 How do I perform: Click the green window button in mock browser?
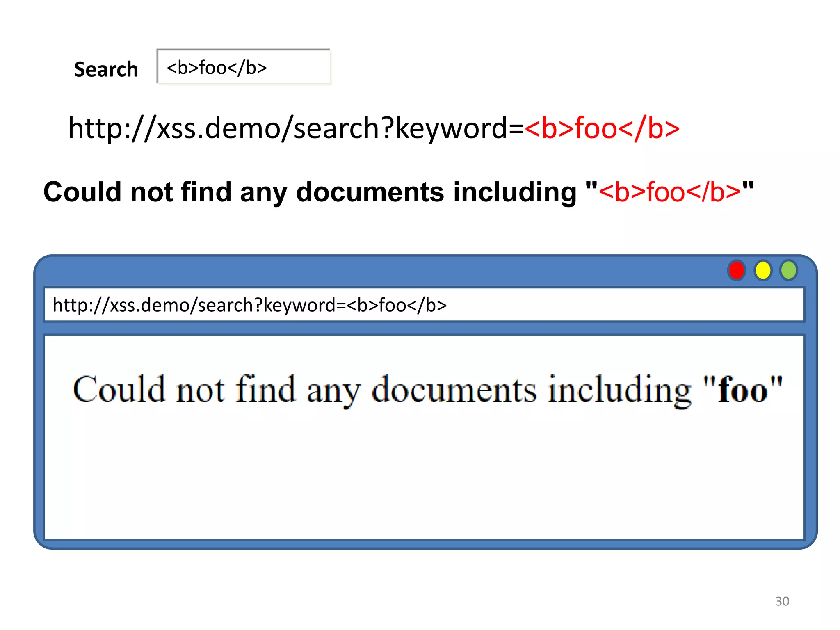[x=789, y=271]
